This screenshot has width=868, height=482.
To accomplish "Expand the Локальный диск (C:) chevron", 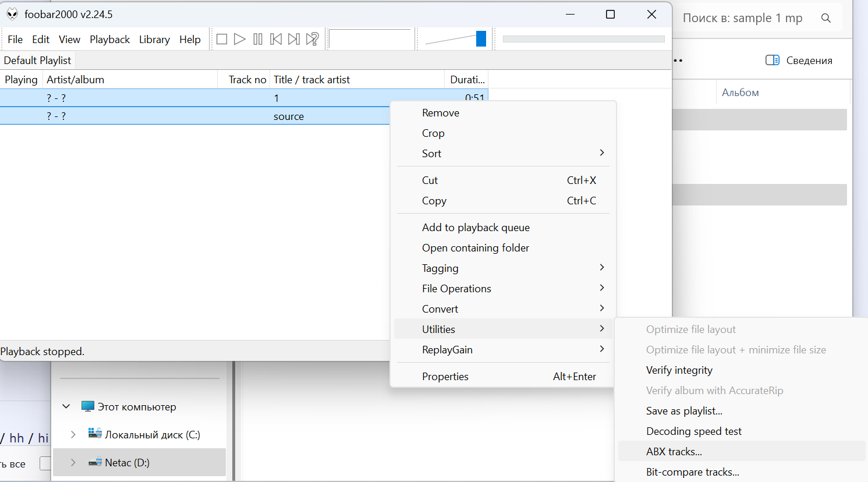I will click(x=73, y=434).
